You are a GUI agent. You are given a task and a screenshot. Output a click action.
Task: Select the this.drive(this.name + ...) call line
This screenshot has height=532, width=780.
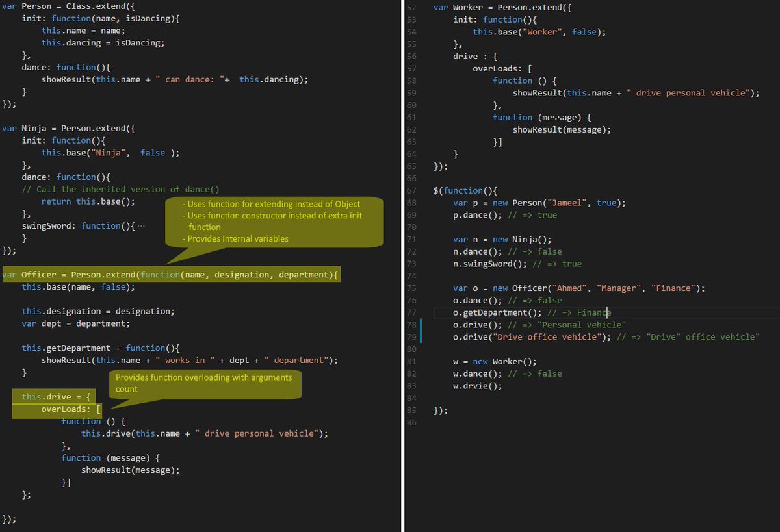coord(205,433)
